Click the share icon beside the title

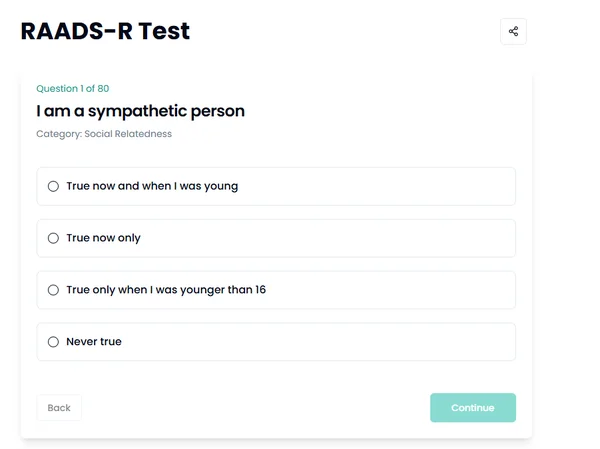point(513,31)
